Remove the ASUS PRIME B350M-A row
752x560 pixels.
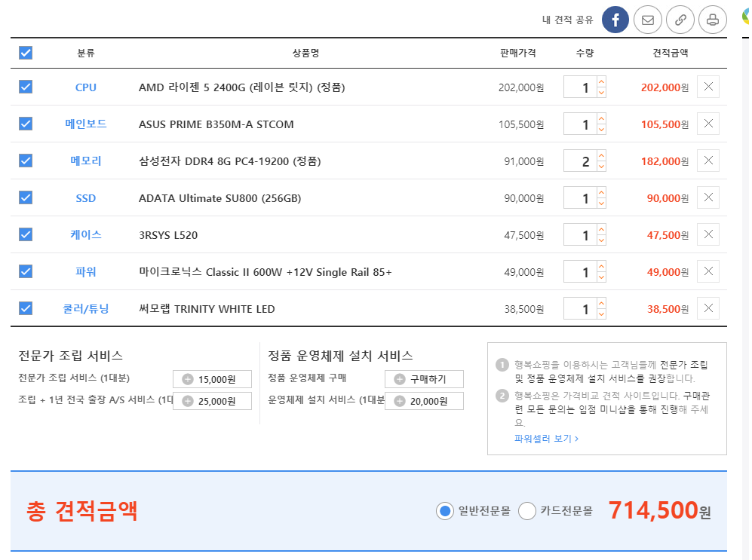pos(708,124)
